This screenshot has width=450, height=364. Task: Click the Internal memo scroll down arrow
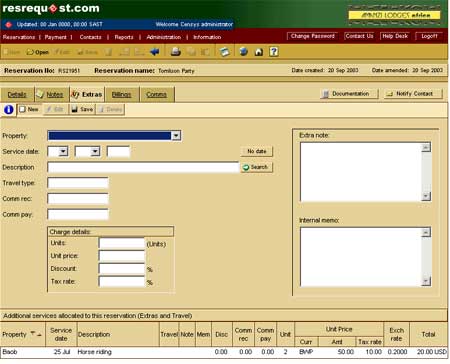426,282
